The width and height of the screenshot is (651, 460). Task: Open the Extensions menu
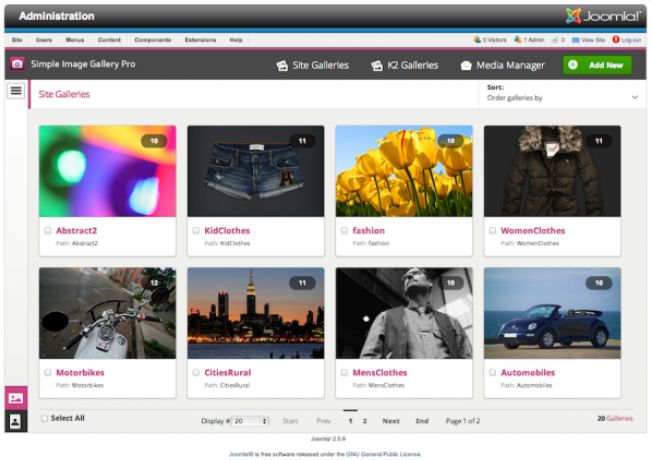(200, 40)
